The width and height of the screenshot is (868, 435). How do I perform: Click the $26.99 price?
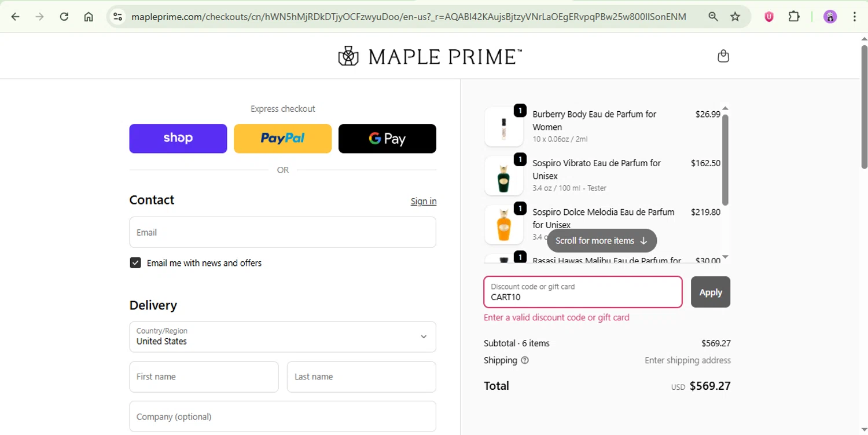pos(708,114)
